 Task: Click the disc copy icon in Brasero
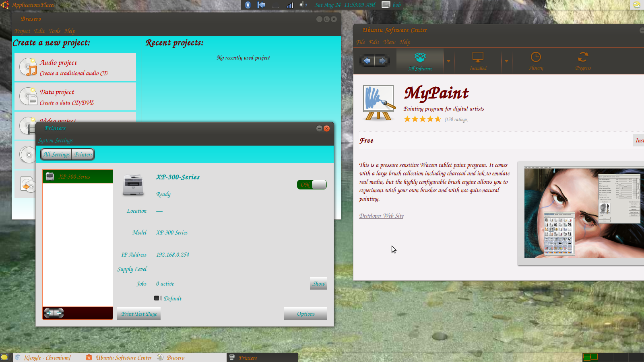coord(27,155)
